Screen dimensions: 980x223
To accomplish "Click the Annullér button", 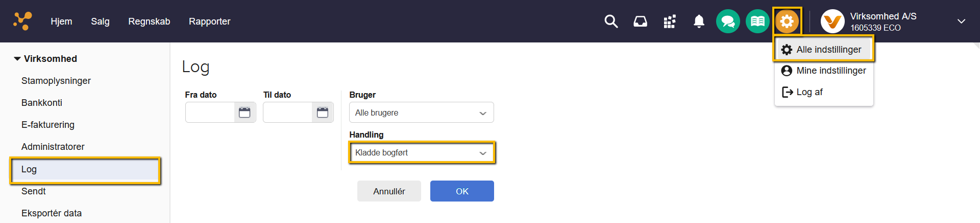I will pos(389,191).
